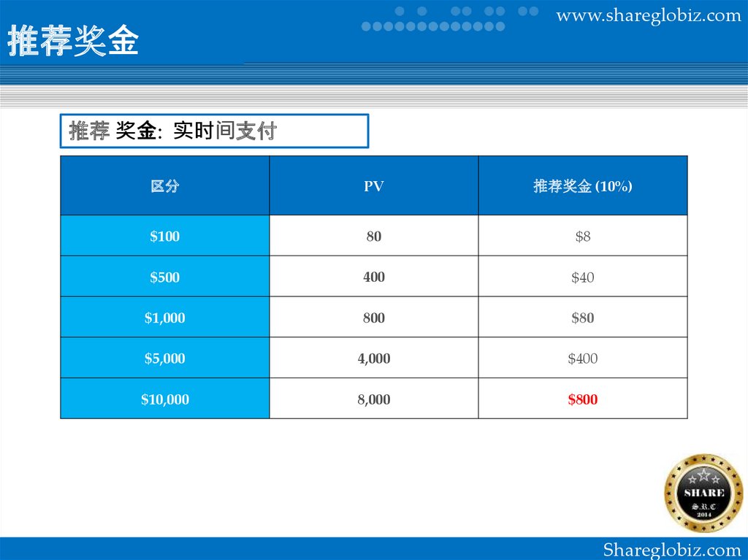
Task: Click the $5,000 row label cell
Action: coord(164,358)
